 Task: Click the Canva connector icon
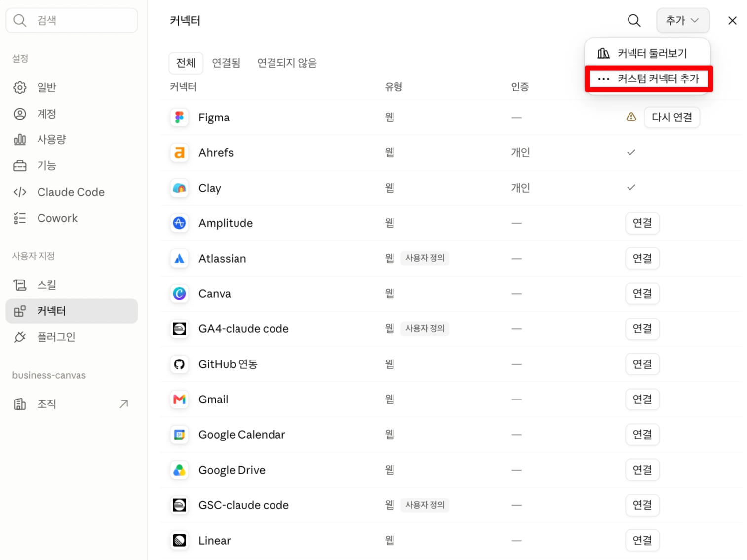tap(179, 294)
